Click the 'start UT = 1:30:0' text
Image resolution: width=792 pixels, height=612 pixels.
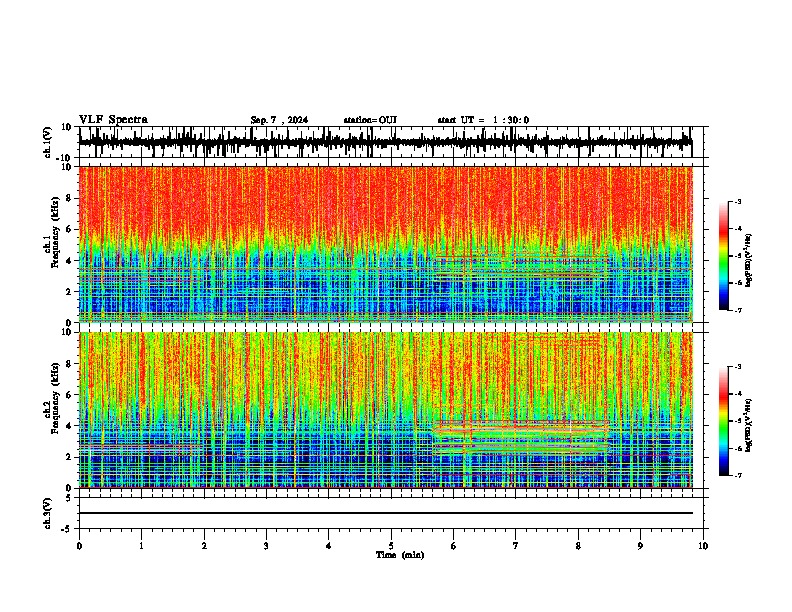[x=483, y=120]
